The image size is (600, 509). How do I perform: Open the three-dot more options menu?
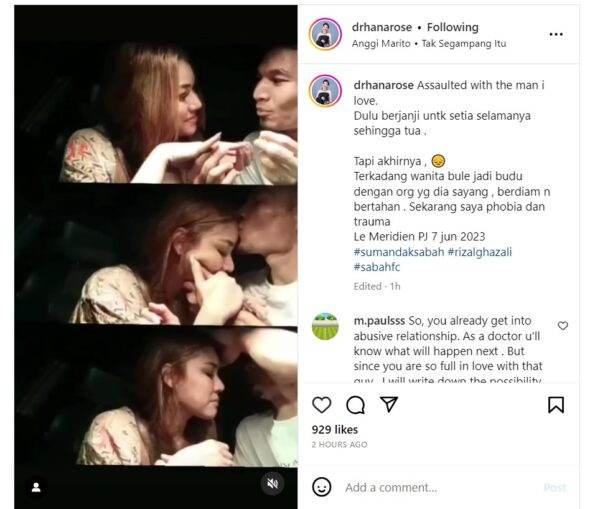(556, 34)
